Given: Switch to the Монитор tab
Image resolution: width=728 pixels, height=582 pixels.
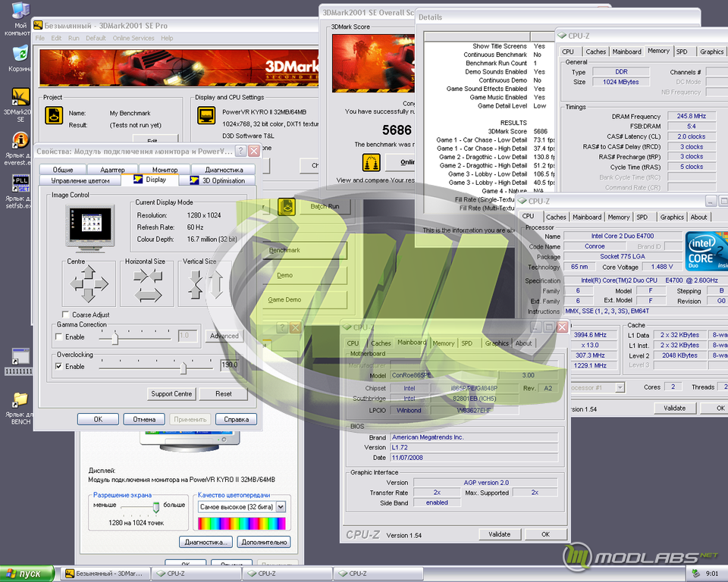Looking at the screenshot, I should coord(165,170).
